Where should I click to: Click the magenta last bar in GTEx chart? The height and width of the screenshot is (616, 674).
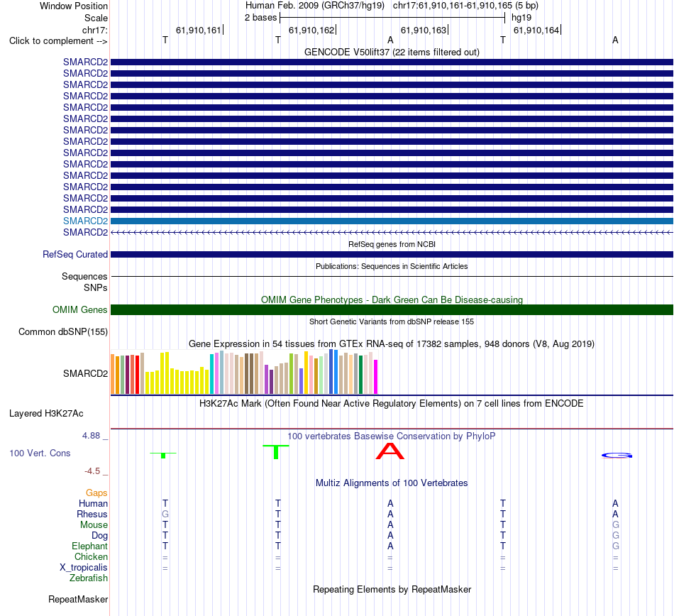376,377
